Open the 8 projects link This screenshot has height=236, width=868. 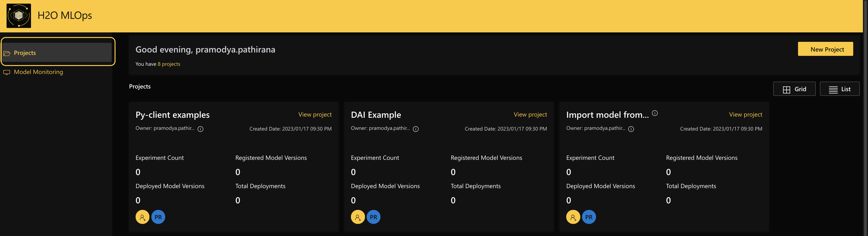[169, 64]
